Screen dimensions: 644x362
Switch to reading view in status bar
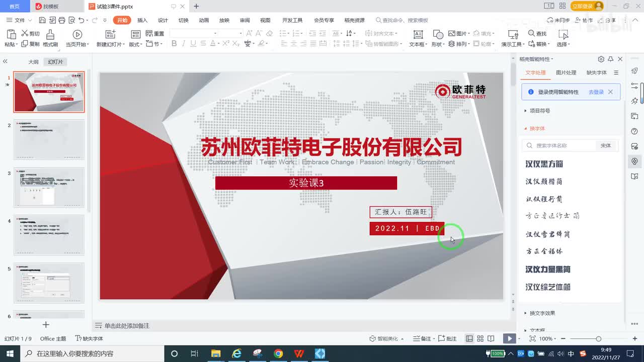[x=491, y=339]
